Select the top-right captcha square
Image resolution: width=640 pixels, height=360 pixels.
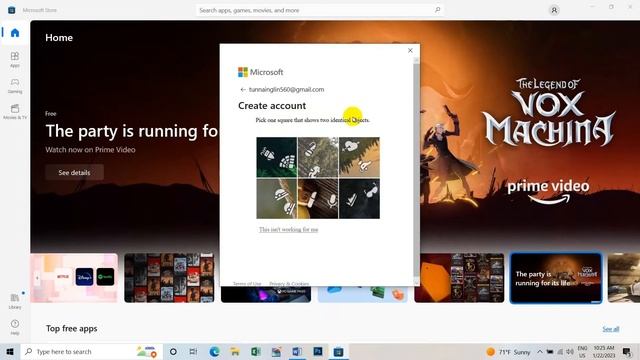359,157
